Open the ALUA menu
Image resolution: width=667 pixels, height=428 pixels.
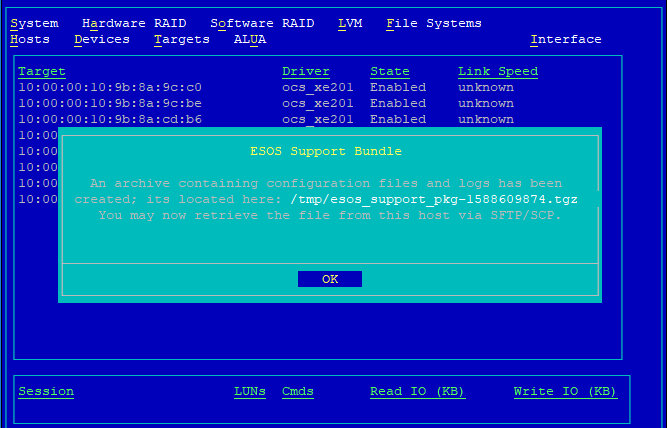coord(250,39)
